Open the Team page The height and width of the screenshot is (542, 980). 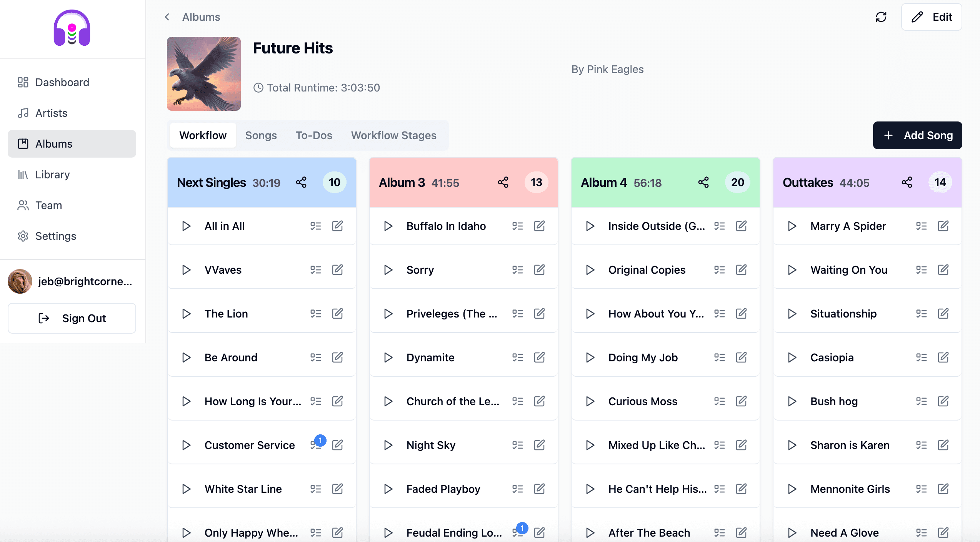(x=48, y=205)
